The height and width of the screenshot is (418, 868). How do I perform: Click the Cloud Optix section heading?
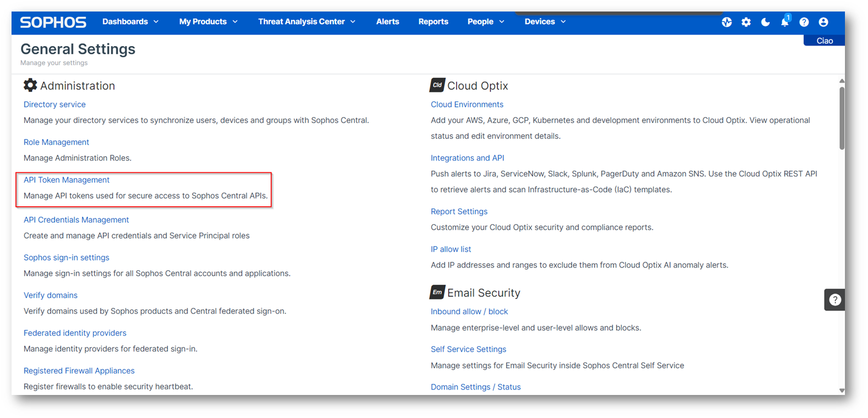pos(477,86)
